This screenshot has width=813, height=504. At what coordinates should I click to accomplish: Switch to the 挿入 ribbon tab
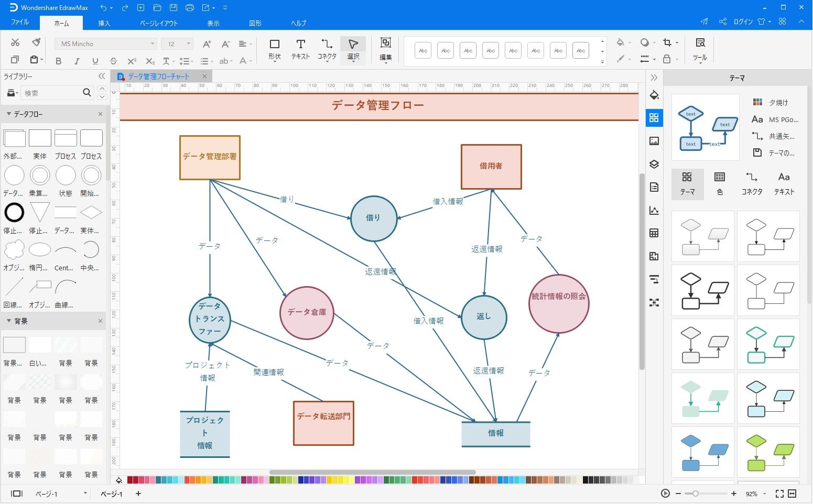104,23
